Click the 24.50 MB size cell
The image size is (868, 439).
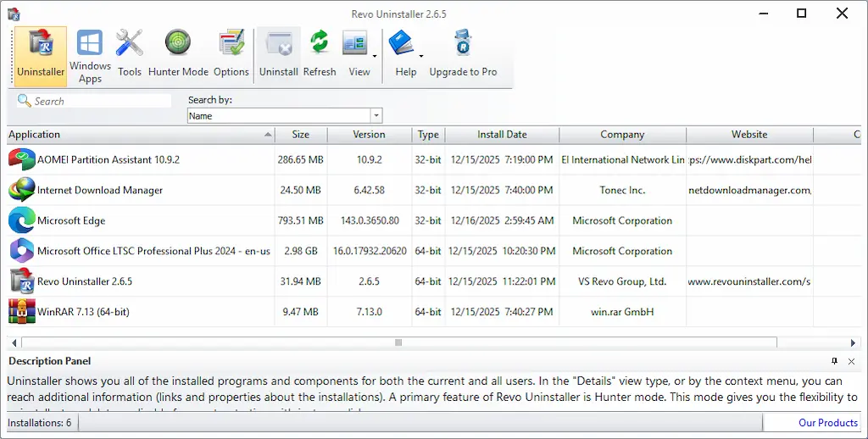point(301,190)
